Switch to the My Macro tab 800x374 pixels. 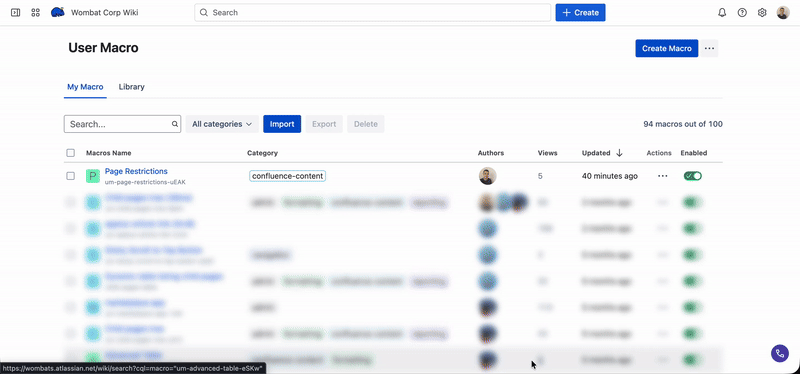tap(85, 87)
